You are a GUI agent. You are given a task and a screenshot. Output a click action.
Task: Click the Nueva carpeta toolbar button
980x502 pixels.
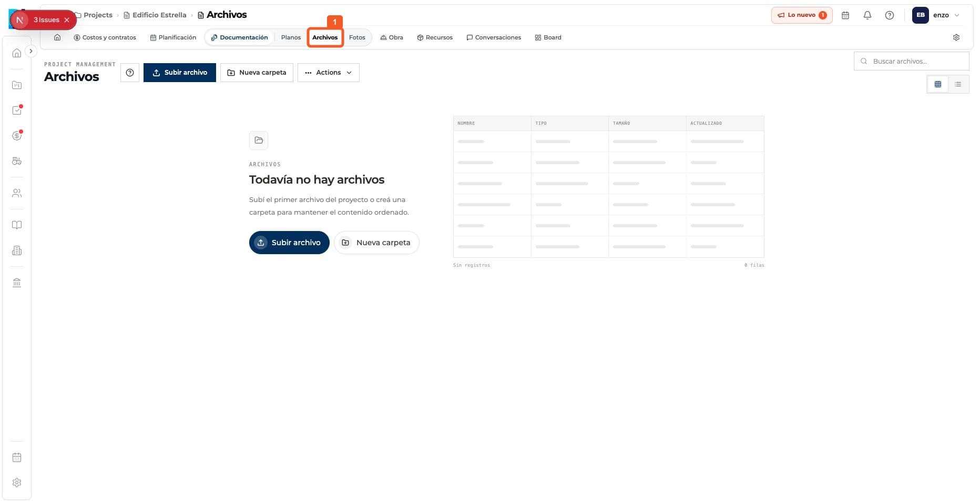[x=257, y=73]
